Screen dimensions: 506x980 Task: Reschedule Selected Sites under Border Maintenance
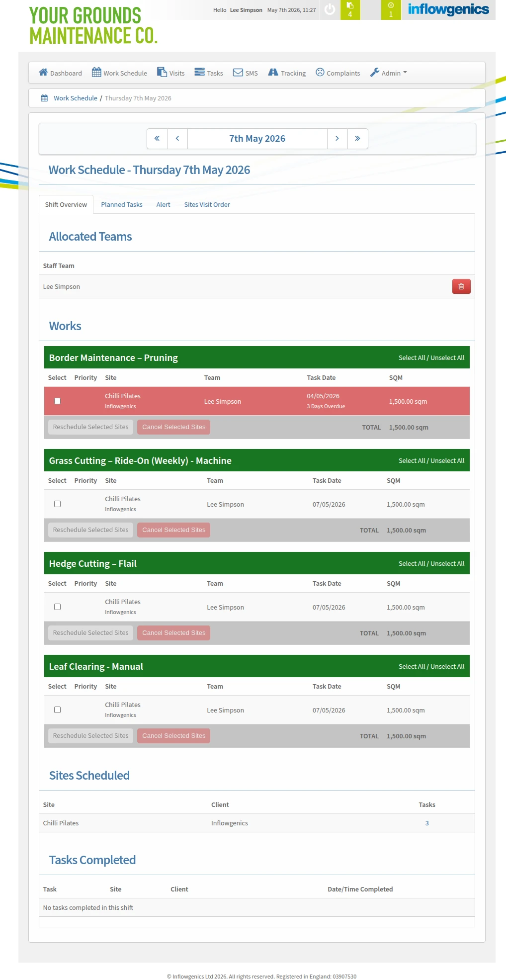coord(90,427)
